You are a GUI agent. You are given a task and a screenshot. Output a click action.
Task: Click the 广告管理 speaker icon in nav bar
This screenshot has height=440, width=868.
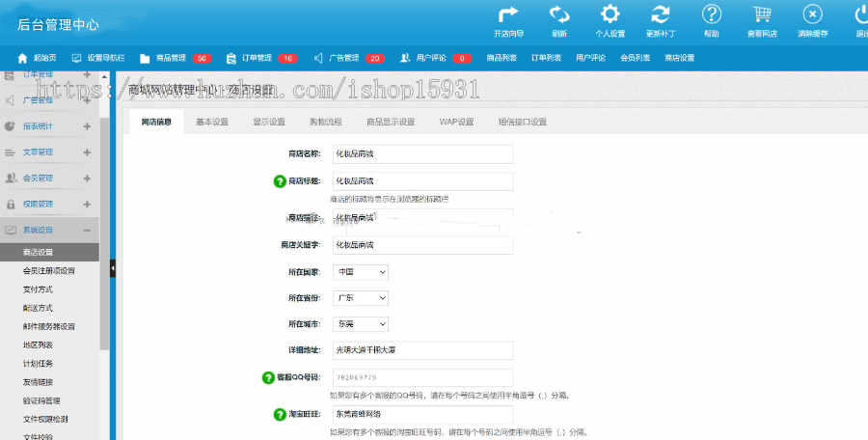coord(318,58)
